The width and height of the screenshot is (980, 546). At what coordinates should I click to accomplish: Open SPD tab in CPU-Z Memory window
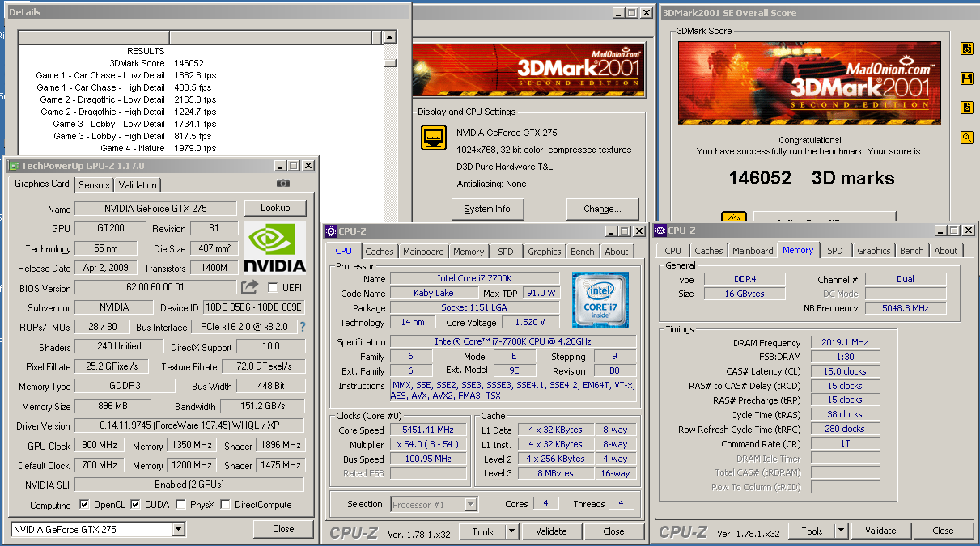(835, 251)
